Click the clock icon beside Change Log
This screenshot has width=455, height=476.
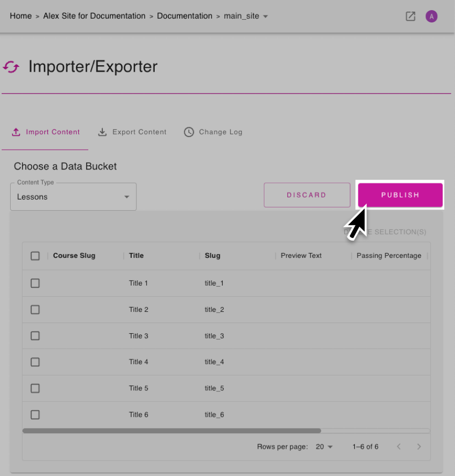tap(189, 132)
